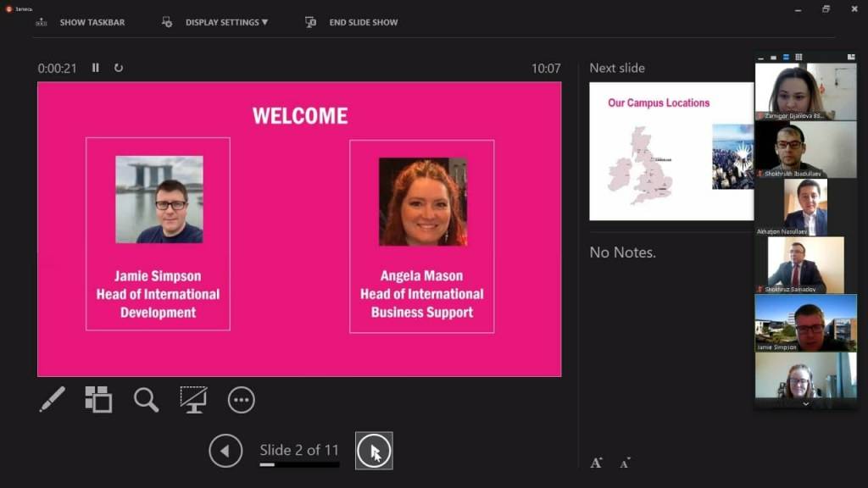
Task: Toggle black or unblack slide show
Action: (x=193, y=399)
